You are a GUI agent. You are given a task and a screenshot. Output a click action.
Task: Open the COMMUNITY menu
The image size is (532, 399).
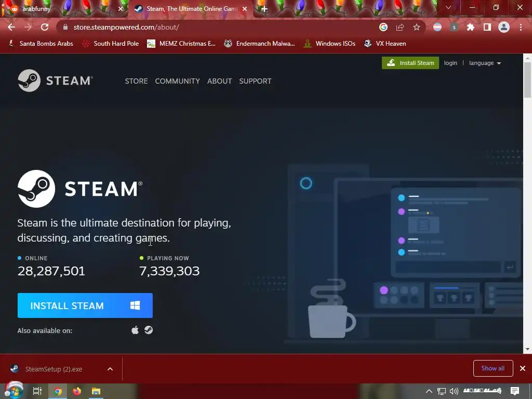178,81
